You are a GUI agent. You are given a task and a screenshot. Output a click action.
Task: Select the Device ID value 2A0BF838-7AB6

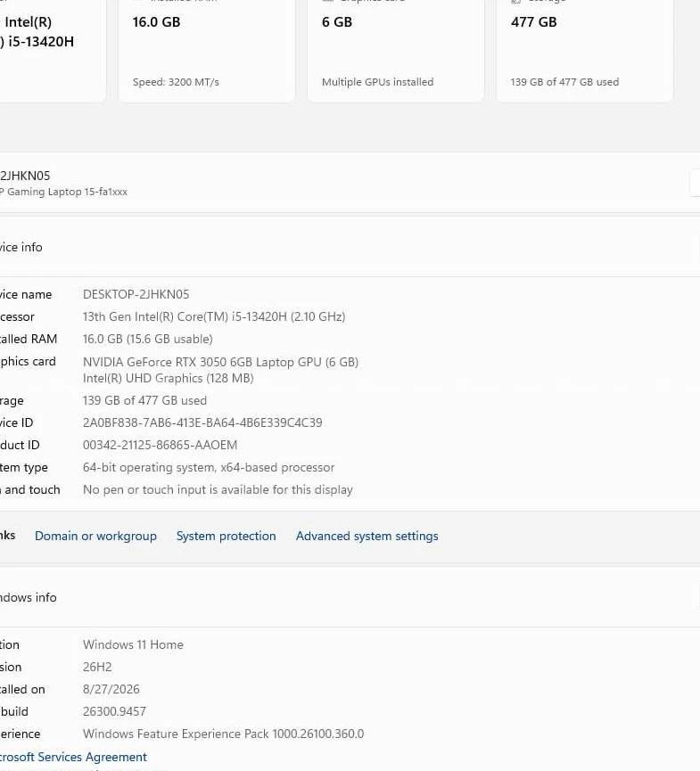pyautogui.click(x=202, y=422)
